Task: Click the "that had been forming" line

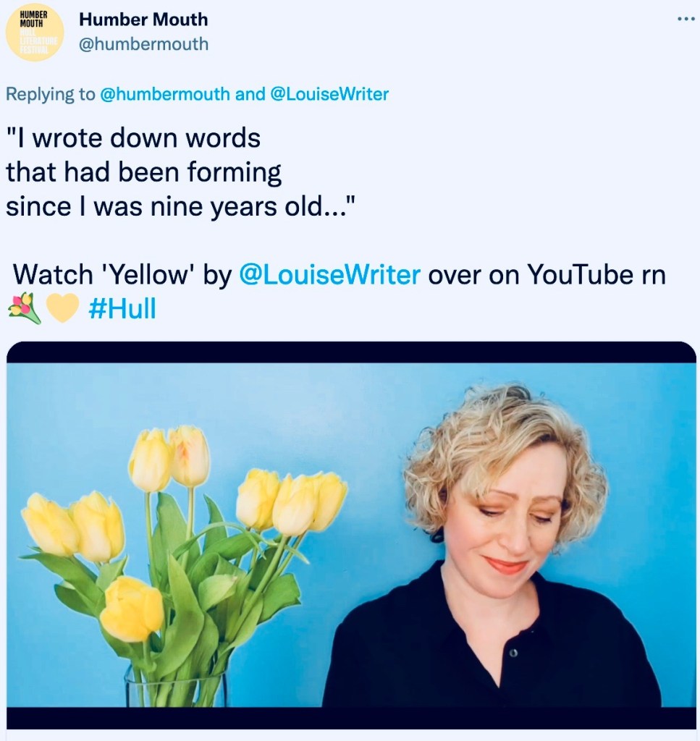Action: [143, 172]
